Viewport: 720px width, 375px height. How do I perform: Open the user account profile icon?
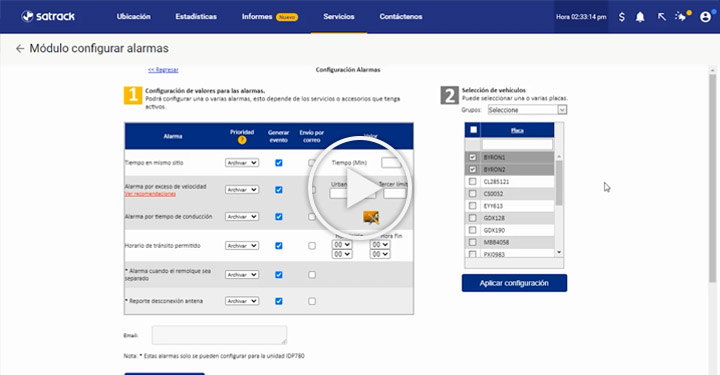706,17
